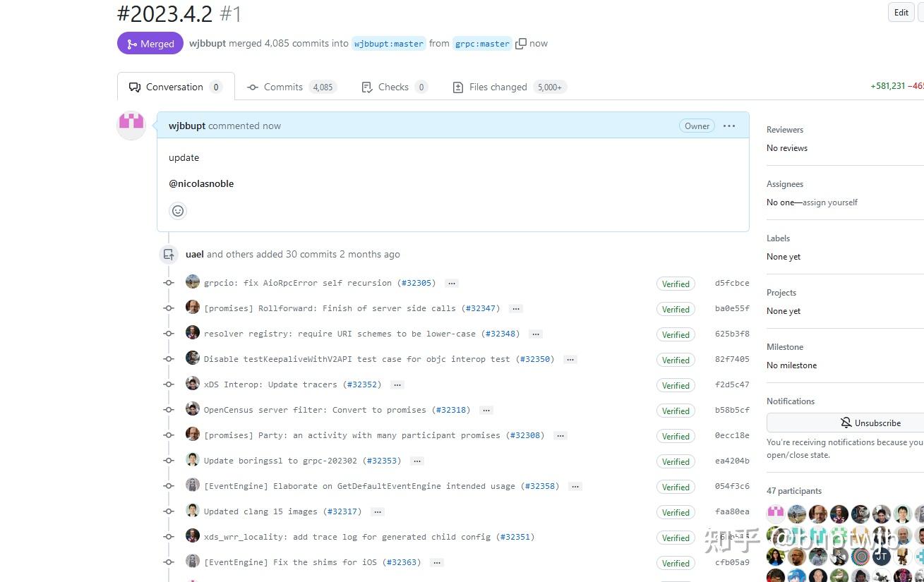Click wjbbupt's profile avatar beside the comment
Screen dimensions: 924x582
point(131,125)
